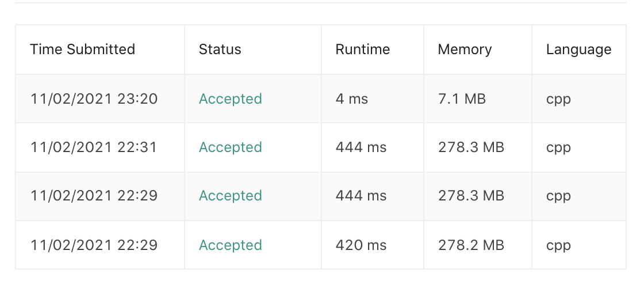The height and width of the screenshot is (288, 644).
Task: Open the Accepted submission in the third row
Action: [231, 195]
